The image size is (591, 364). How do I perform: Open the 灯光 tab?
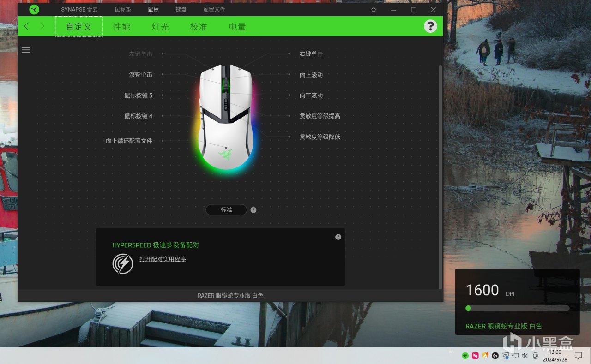(x=160, y=27)
